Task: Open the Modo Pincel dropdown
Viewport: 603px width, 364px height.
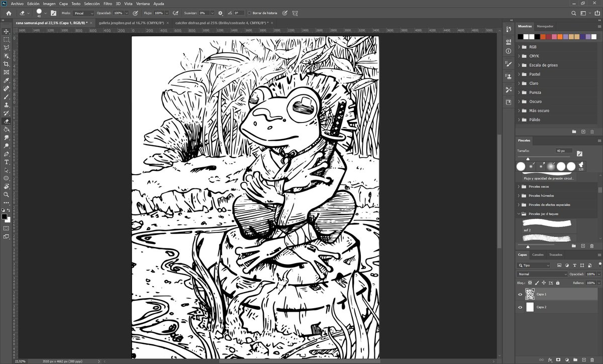Action: click(x=83, y=13)
